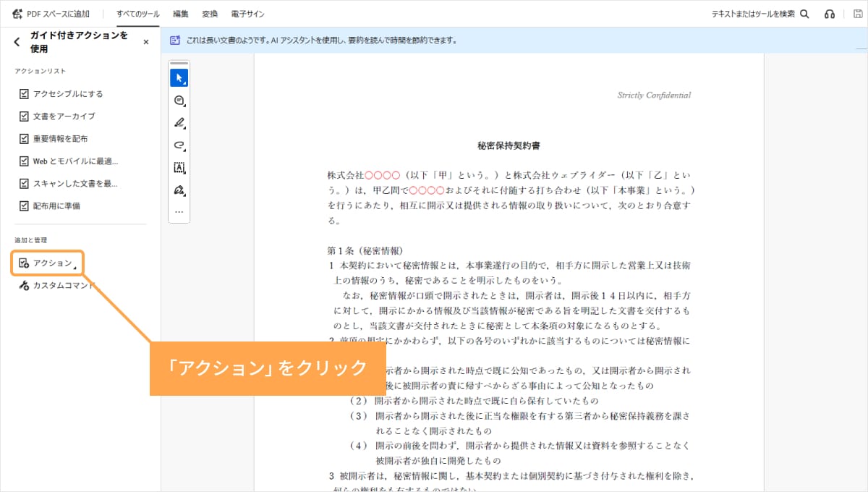Screen dimensions: 868x492
Task: Show more tools via the ellipsis
Action: pyautogui.click(x=179, y=213)
